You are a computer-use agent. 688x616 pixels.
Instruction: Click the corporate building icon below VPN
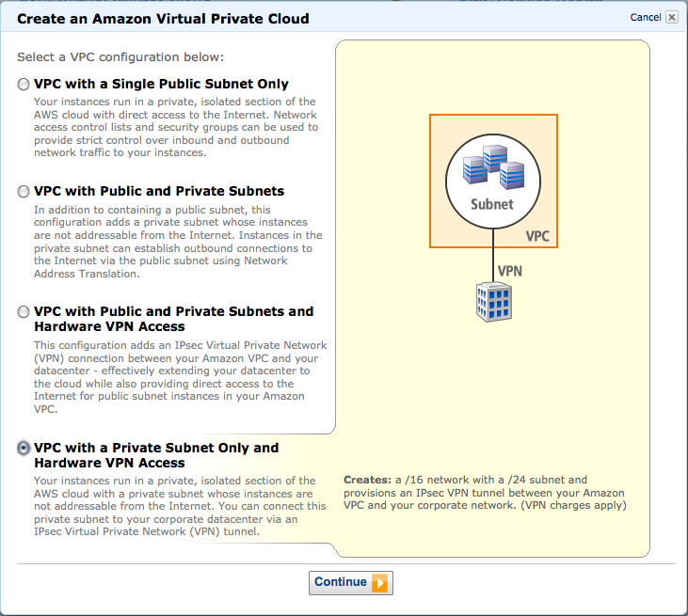493,302
